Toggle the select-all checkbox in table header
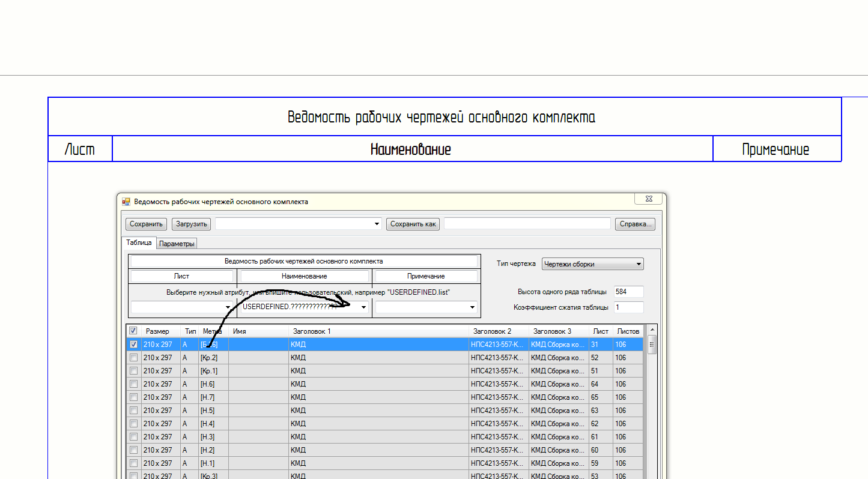The width and height of the screenshot is (868, 479). pyautogui.click(x=133, y=331)
